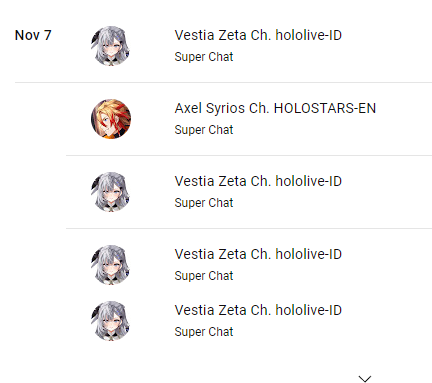Click the Nov 7 date label

(33, 35)
